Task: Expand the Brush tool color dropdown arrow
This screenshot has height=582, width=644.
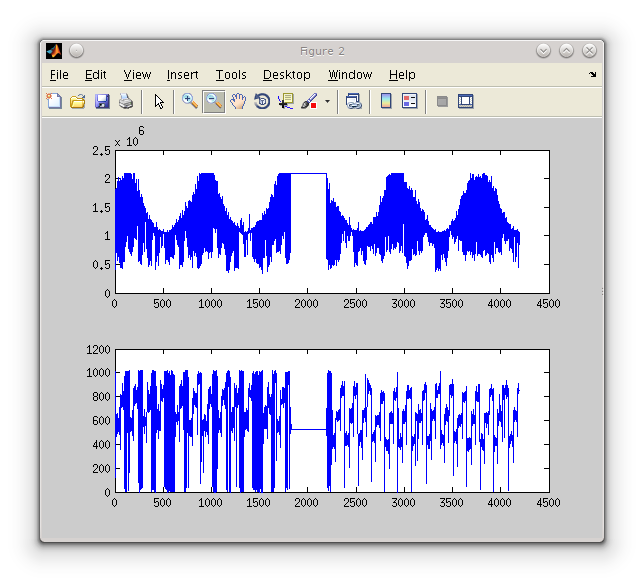Action: tap(327, 102)
